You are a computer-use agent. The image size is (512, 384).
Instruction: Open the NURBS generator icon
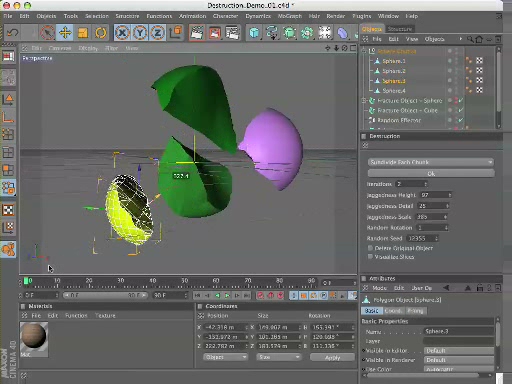[290, 33]
